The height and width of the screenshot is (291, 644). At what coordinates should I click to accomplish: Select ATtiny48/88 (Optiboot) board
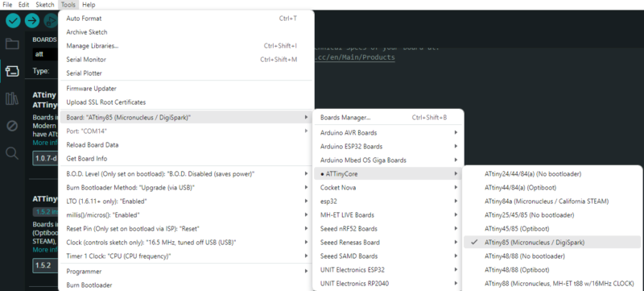pos(552,270)
